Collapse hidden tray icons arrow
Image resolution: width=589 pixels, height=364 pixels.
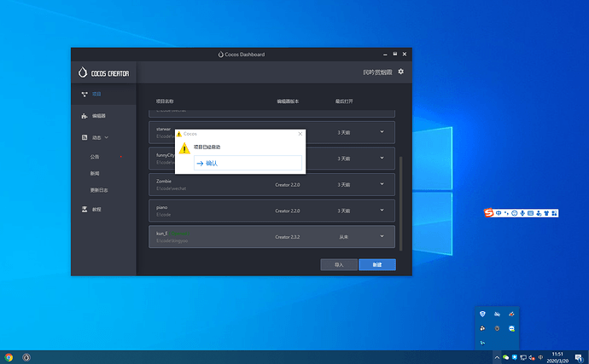click(497, 358)
